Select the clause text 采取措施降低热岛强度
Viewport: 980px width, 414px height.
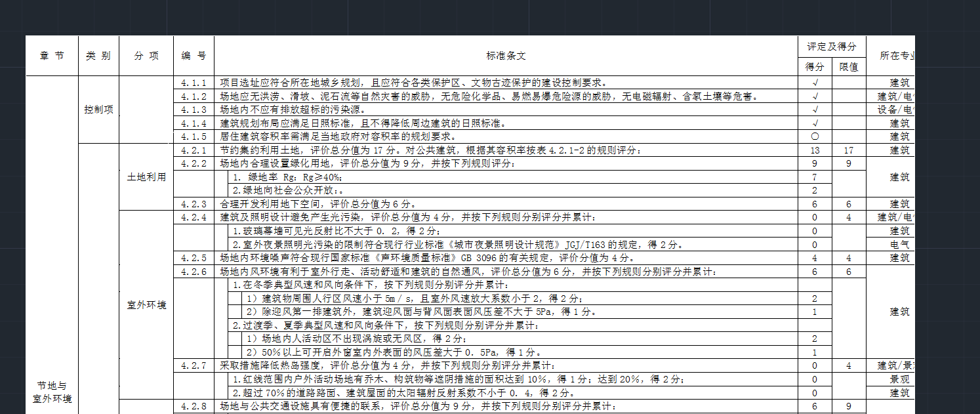(x=388, y=365)
